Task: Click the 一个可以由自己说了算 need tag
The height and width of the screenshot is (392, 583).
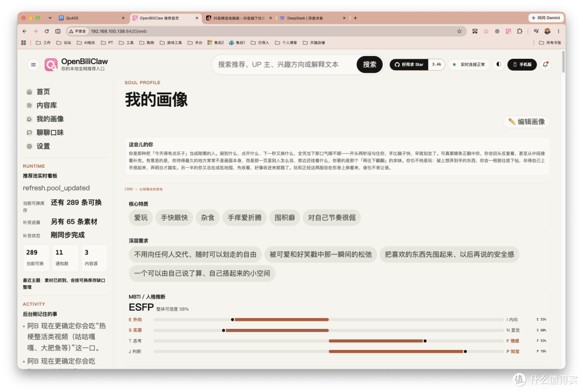Action: pos(202,273)
